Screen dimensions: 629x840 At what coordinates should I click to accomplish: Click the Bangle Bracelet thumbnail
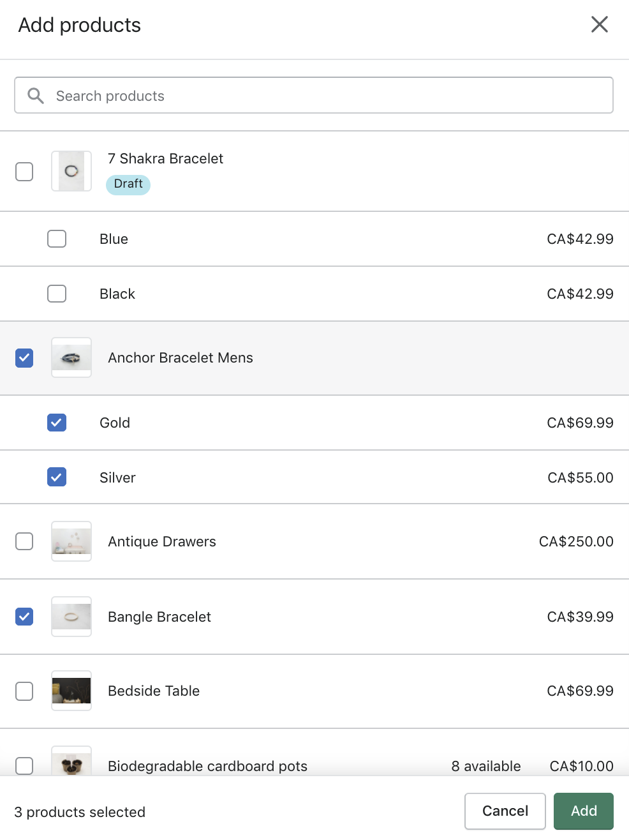(x=71, y=617)
